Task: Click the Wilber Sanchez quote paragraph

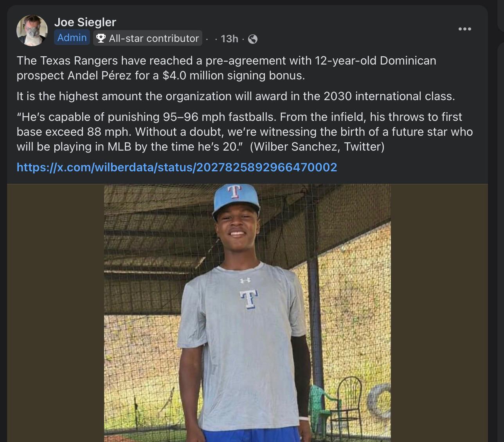Action: (x=245, y=132)
